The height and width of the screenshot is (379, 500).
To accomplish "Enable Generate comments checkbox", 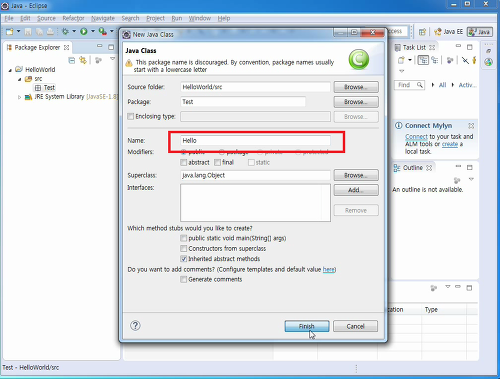I will 183,279.
